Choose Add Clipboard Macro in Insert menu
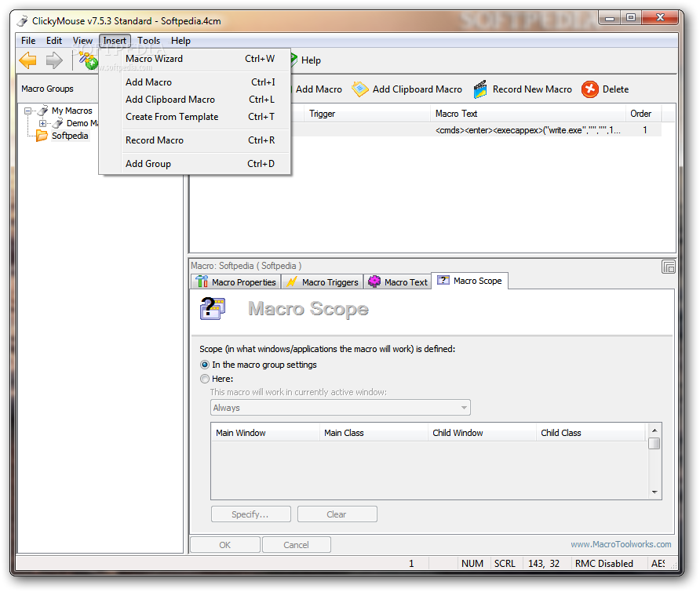Viewport: 700px width, 592px height. pos(195,100)
